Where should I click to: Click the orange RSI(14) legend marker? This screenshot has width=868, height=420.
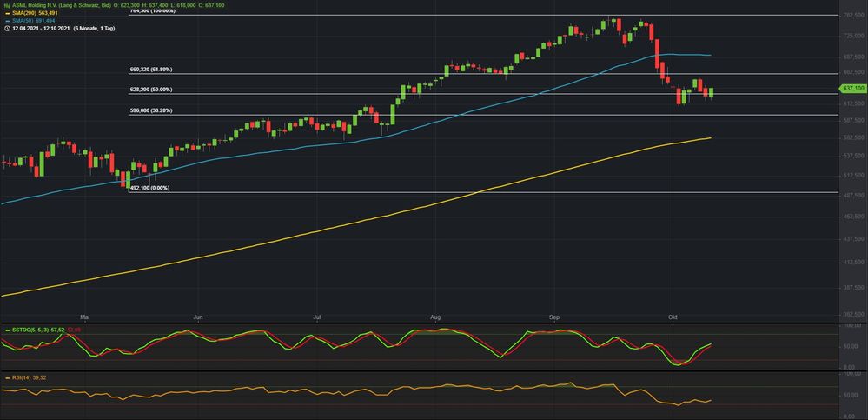tap(5, 377)
